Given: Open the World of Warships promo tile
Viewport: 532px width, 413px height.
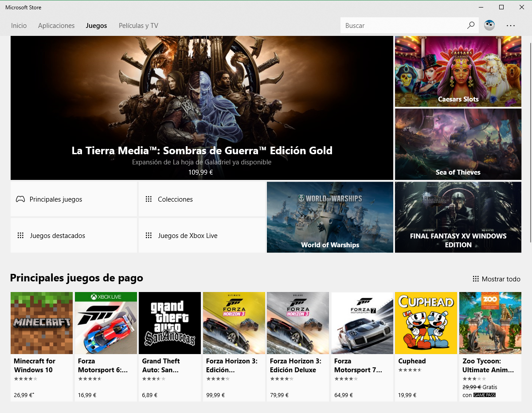Looking at the screenshot, I should click(330, 217).
